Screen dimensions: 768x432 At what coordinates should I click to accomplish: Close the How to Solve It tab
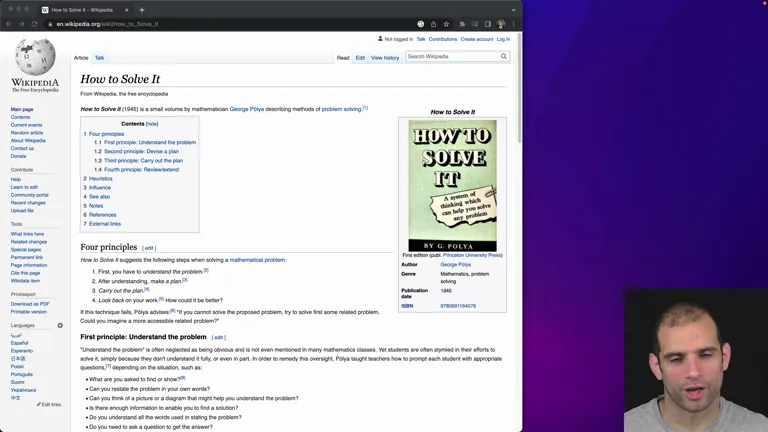coord(126,10)
